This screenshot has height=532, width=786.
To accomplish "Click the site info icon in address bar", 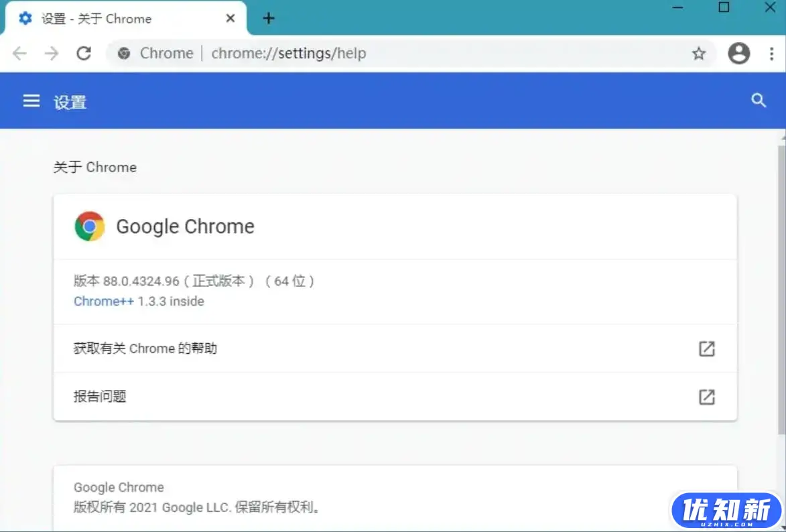I will pyautogui.click(x=124, y=54).
